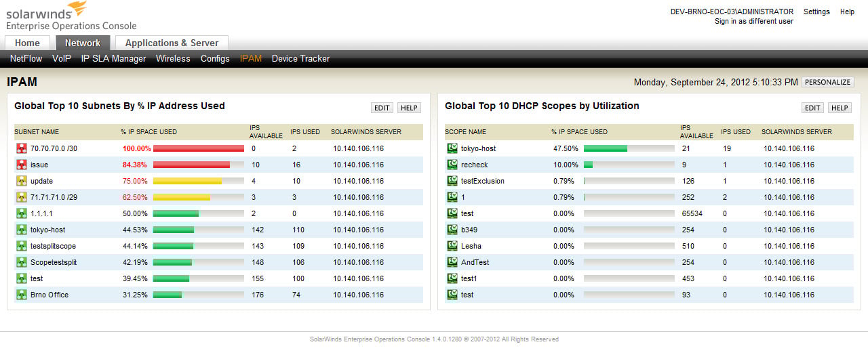Click the DHCP scope icon beside b349
This screenshot has width=868, height=357.
[x=452, y=230]
